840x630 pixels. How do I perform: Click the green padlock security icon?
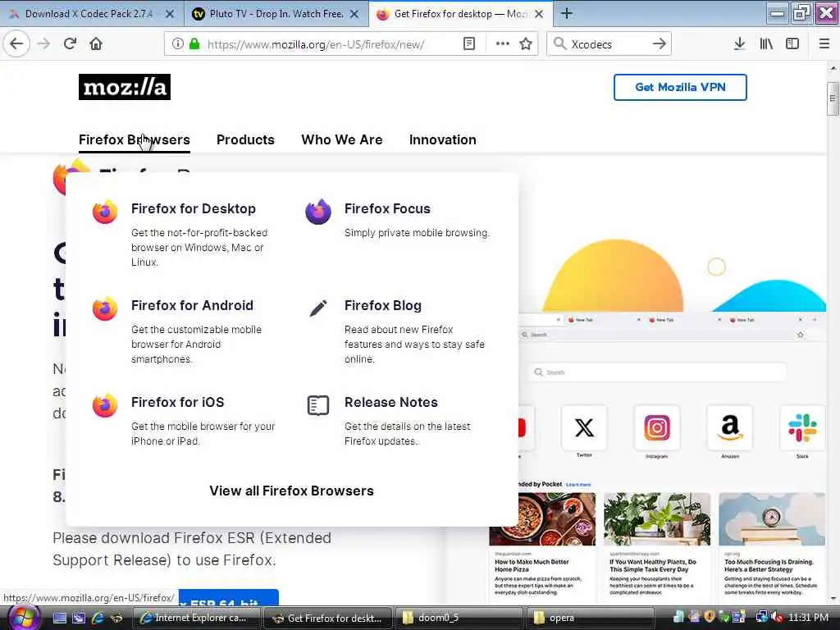tap(194, 44)
